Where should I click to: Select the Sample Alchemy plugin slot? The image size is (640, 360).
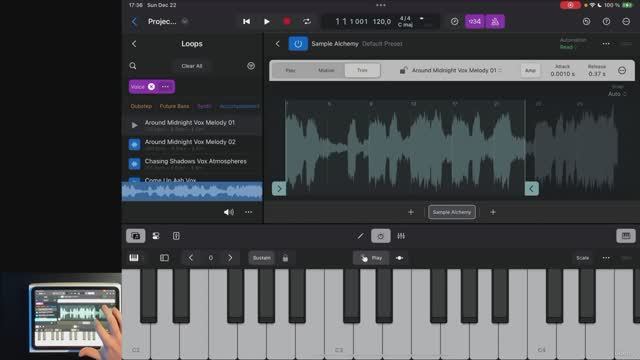click(452, 212)
